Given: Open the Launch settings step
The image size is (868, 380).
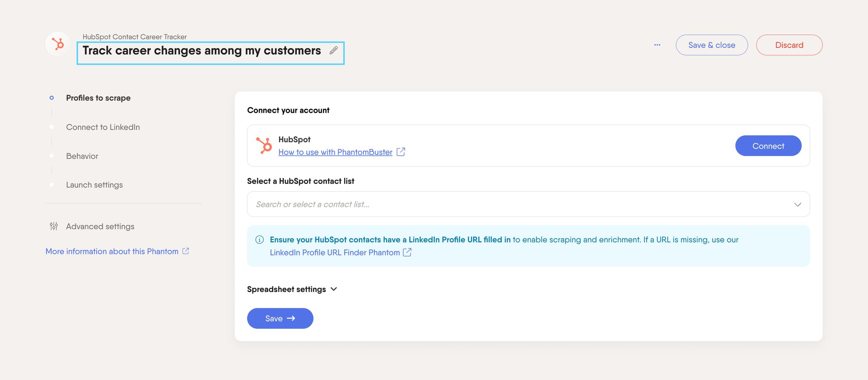Looking at the screenshot, I should [94, 185].
